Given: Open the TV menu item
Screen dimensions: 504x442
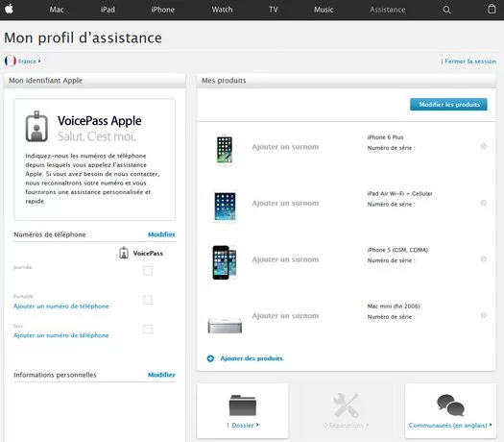Looking at the screenshot, I should point(274,10).
